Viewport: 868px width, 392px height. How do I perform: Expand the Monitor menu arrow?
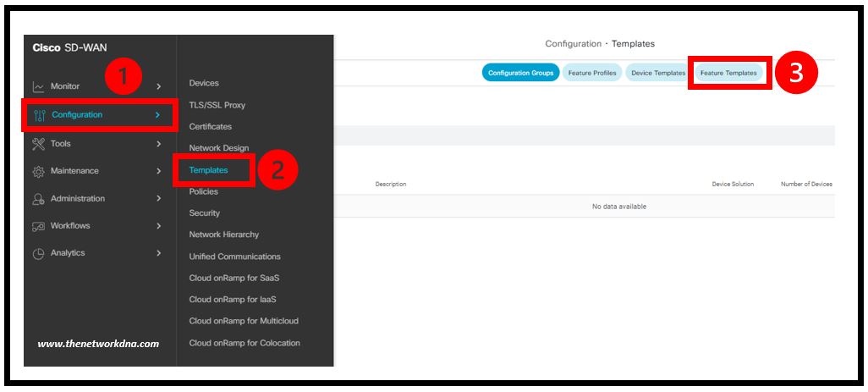[158, 87]
